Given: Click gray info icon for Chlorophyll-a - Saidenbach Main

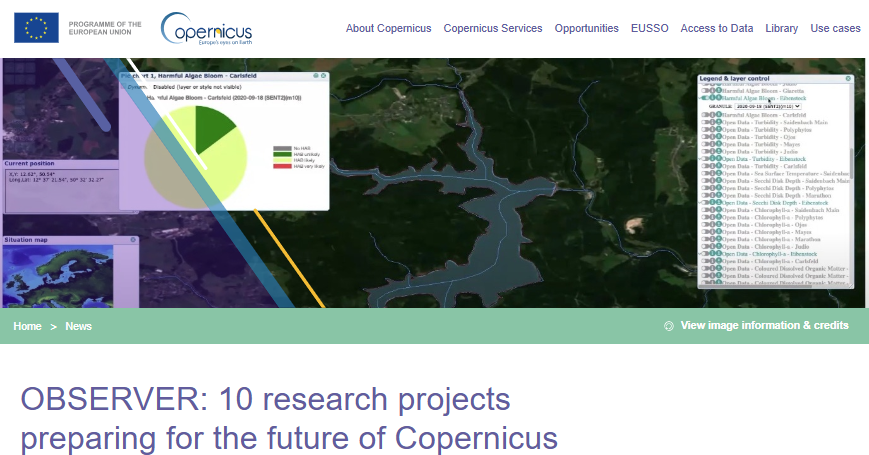Looking at the screenshot, I should (712, 210).
